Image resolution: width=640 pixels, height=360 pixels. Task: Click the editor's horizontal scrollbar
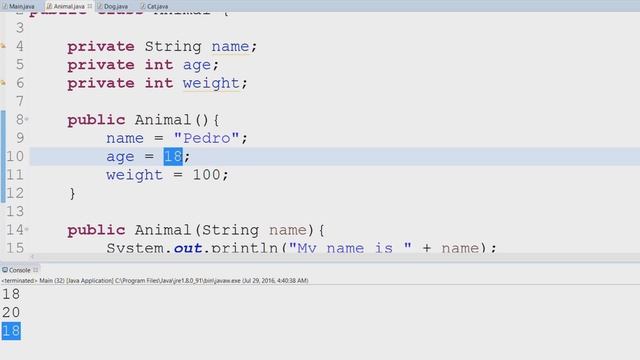[x=335, y=256]
